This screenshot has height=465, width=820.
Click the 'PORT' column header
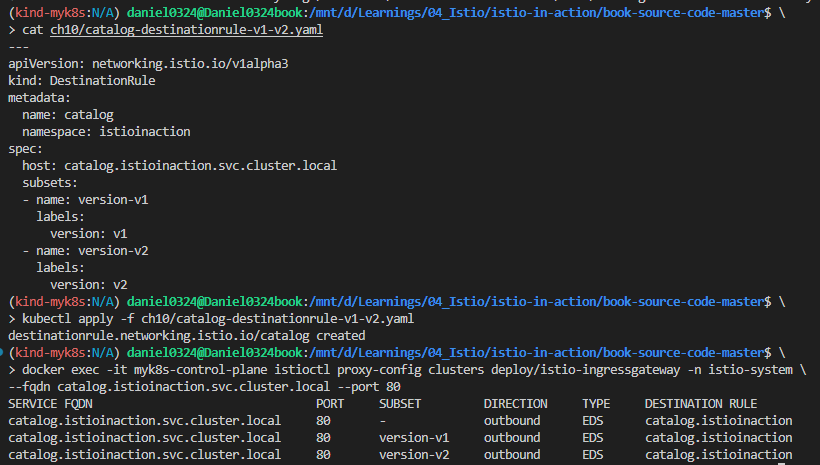tap(330, 404)
